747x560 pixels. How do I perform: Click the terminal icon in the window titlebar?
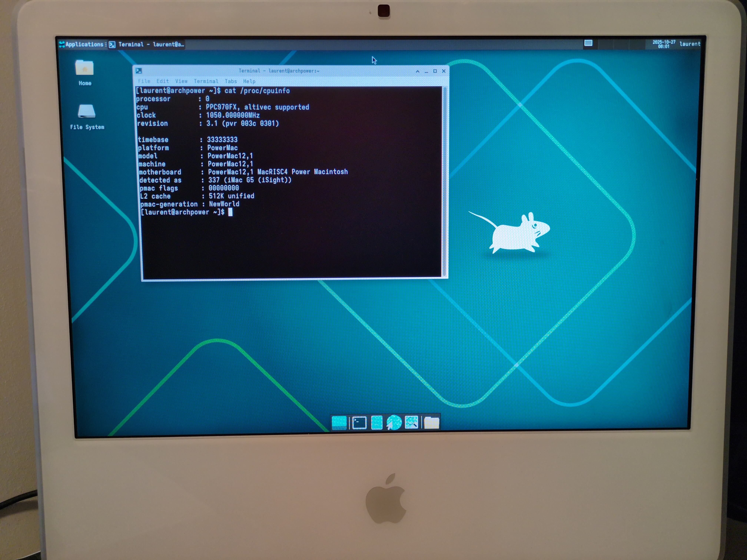point(138,71)
